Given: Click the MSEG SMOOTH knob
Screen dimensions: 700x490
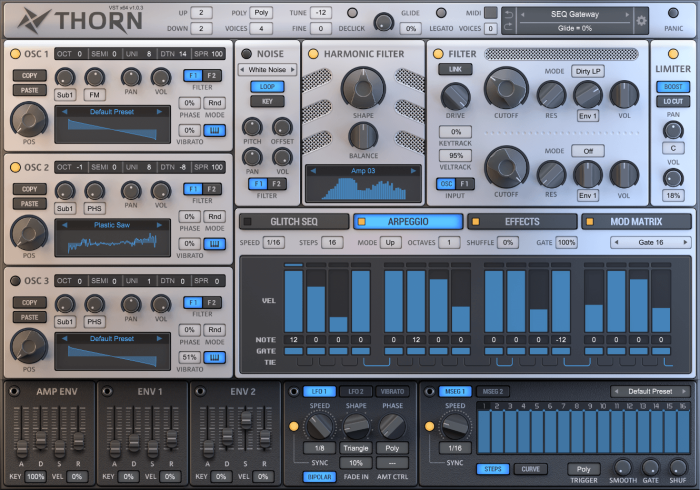Looking at the screenshot, I should [x=623, y=467].
